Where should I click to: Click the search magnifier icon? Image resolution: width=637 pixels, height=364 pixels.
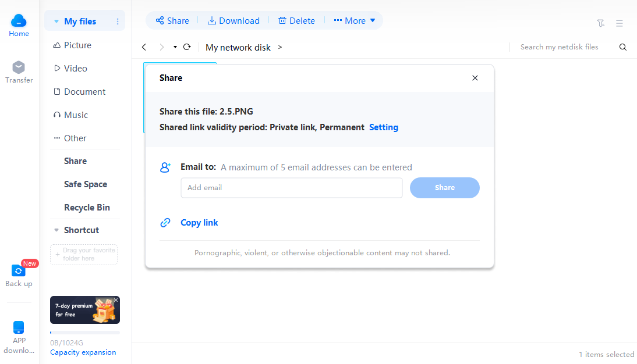coord(623,47)
